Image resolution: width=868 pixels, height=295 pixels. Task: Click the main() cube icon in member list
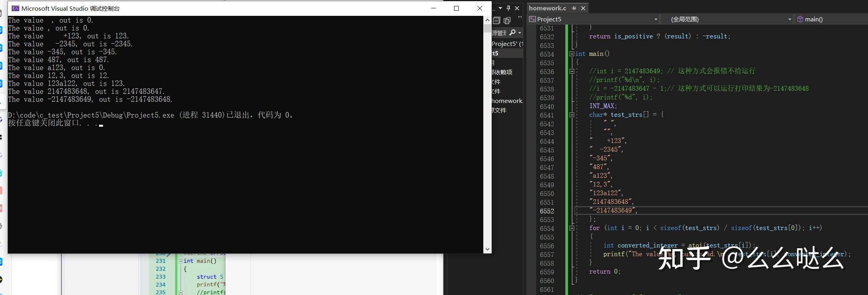click(x=800, y=19)
